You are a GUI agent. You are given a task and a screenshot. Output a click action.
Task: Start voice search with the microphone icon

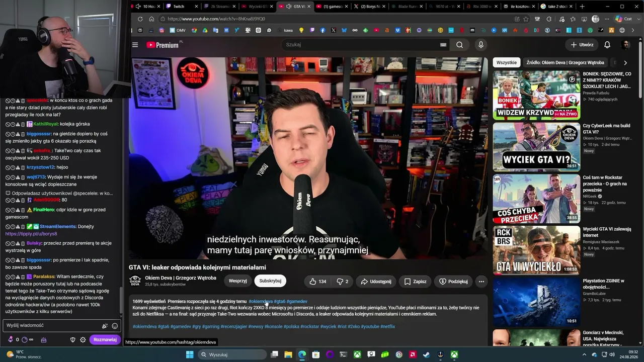coord(481,45)
